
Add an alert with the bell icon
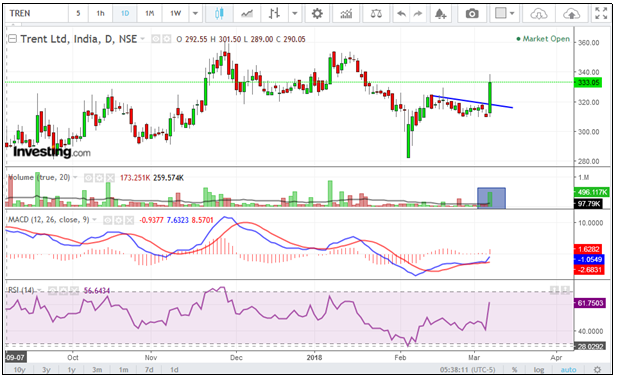click(440, 14)
